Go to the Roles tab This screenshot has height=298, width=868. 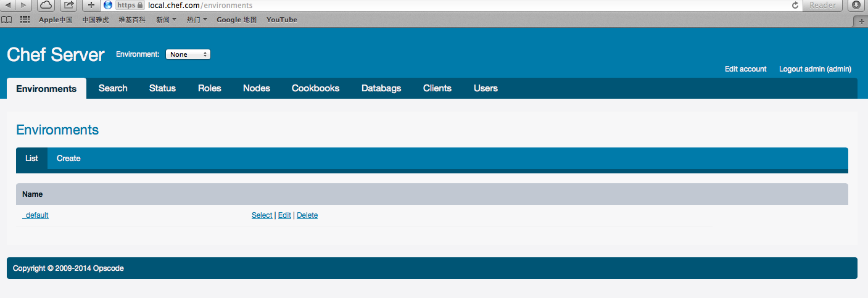pos(210,88)
